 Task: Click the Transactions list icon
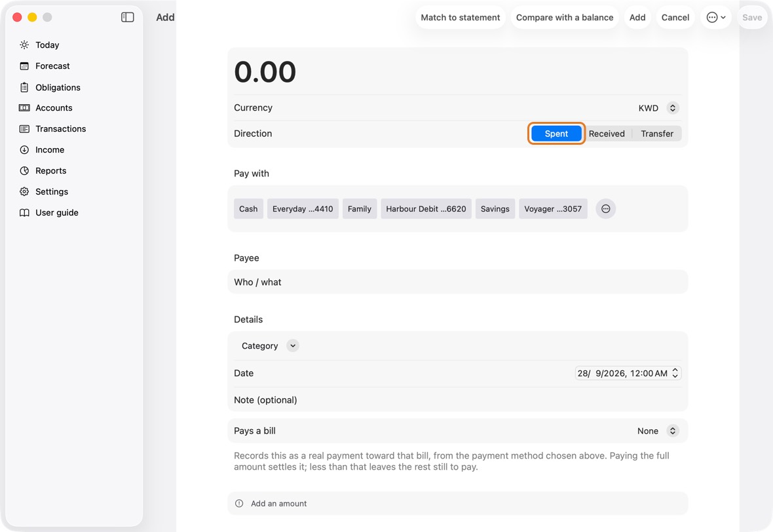[24, 128]
